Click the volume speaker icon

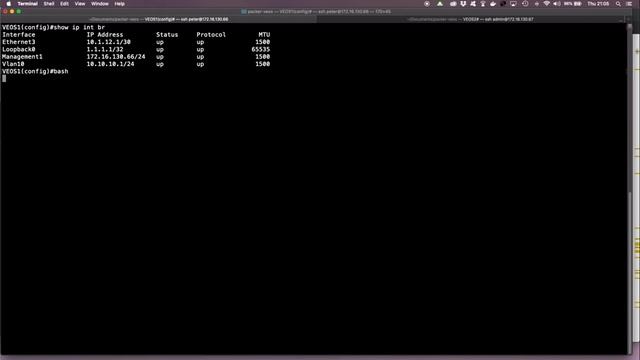pos(557,4)
